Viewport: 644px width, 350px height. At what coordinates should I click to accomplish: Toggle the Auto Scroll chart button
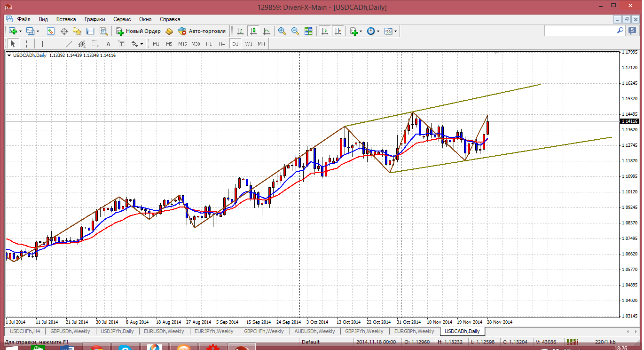click(x=325, y=31)
